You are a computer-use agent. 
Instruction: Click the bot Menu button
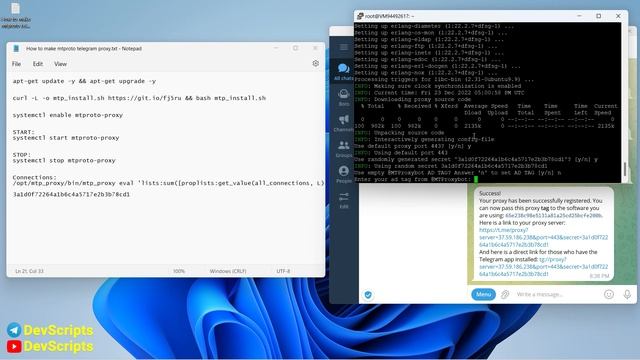(483, 294)
